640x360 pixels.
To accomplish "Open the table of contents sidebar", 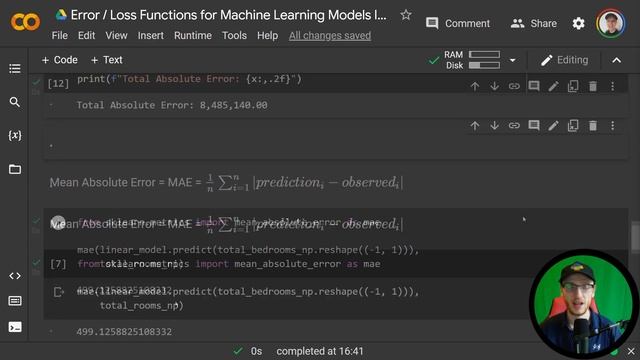I will coord(15,69).
